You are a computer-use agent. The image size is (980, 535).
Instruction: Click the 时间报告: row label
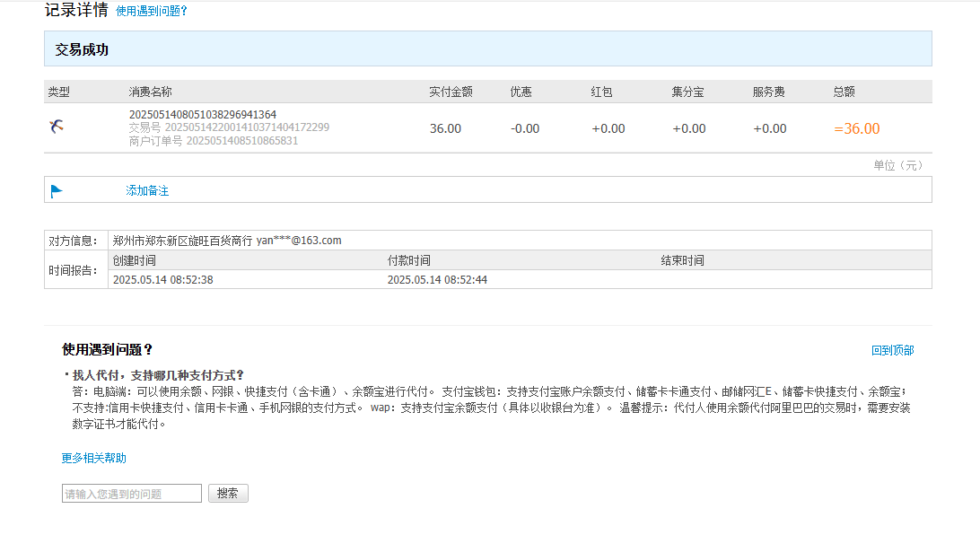click(x=73, y=270)
